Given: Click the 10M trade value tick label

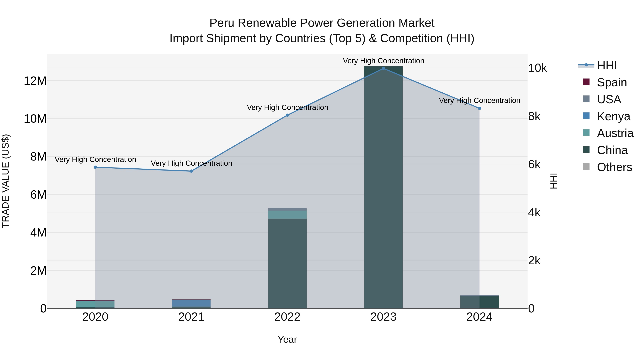Looking at the screenshot, I should [35, 119].
